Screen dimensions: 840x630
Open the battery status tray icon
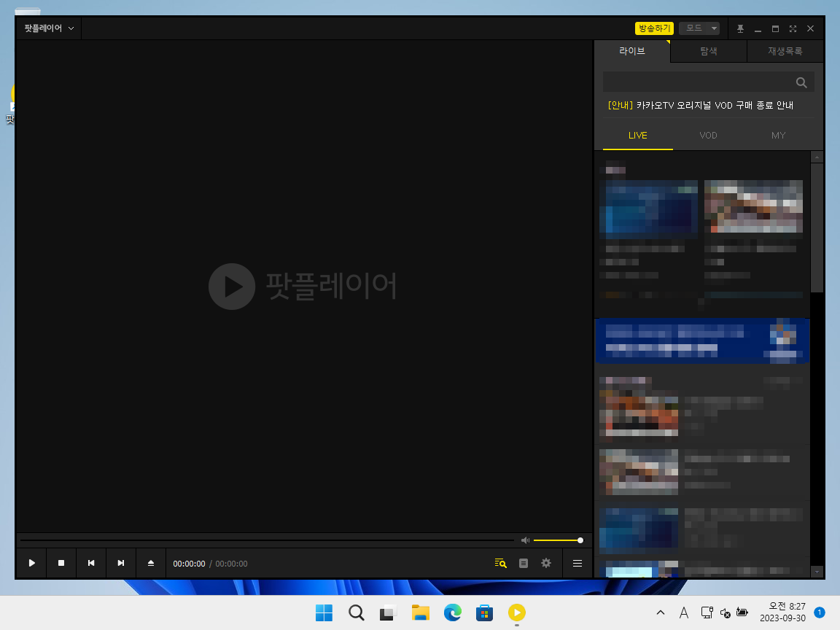pyautogui.click(x=742, y=612)
